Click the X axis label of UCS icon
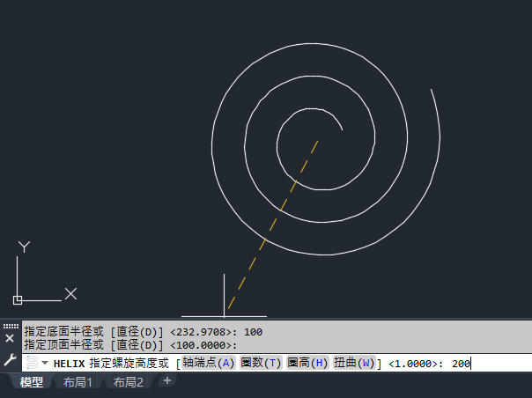The height and width of the screenshot is (398, 532). coord(70,293)
